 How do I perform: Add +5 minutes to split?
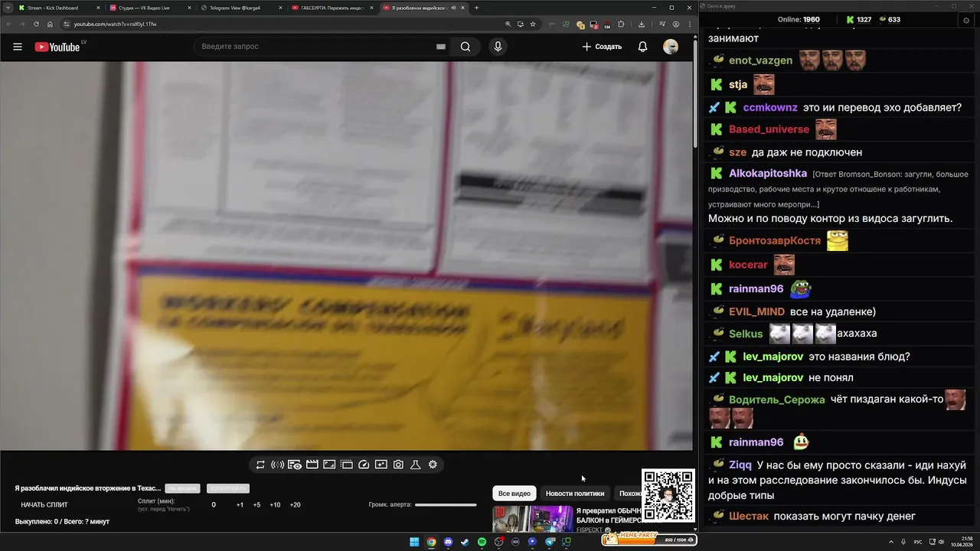coord(256,505)
